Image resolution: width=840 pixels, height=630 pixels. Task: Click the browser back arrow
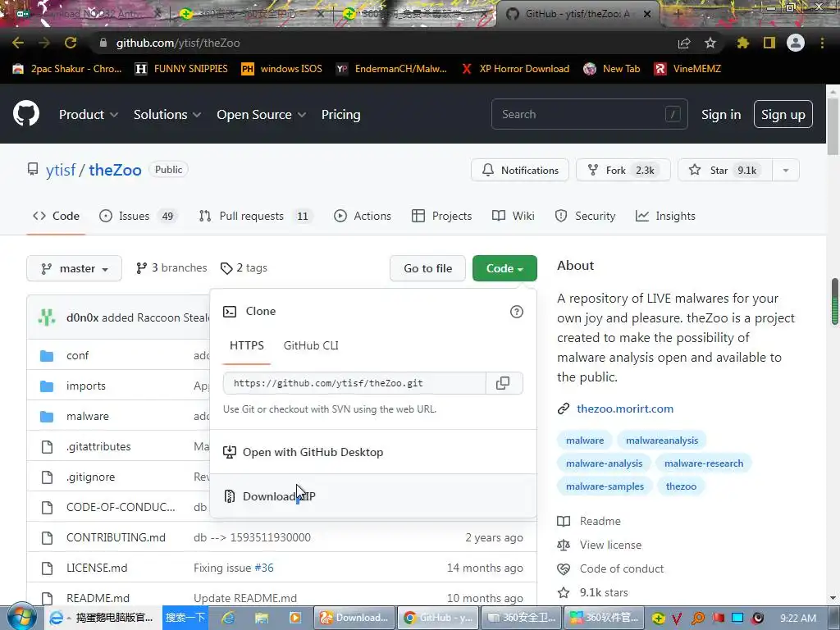click(18, 43)
